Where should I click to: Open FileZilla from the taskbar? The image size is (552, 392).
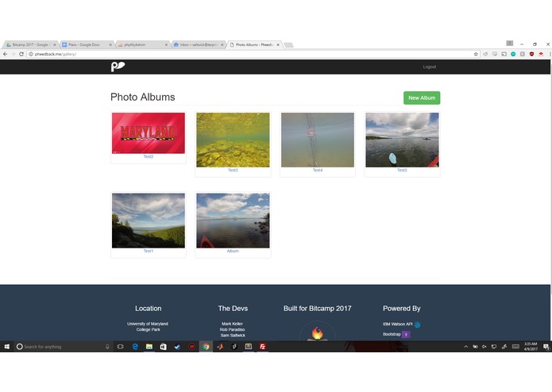pos(263,347)
